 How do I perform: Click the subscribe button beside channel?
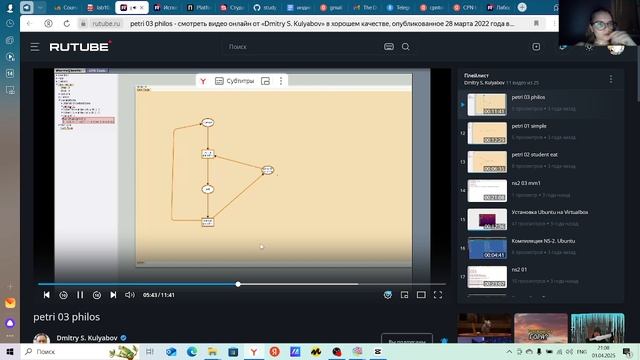click(x=407, y=338)
